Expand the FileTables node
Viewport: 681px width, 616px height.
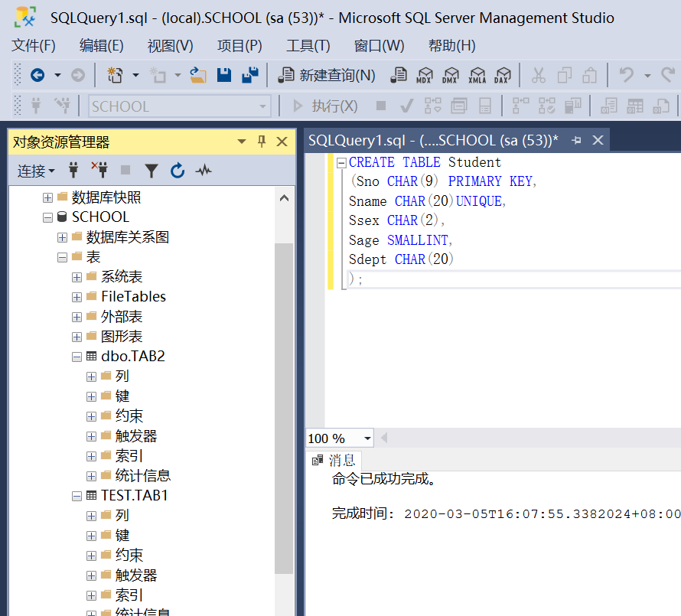(77, 297)
